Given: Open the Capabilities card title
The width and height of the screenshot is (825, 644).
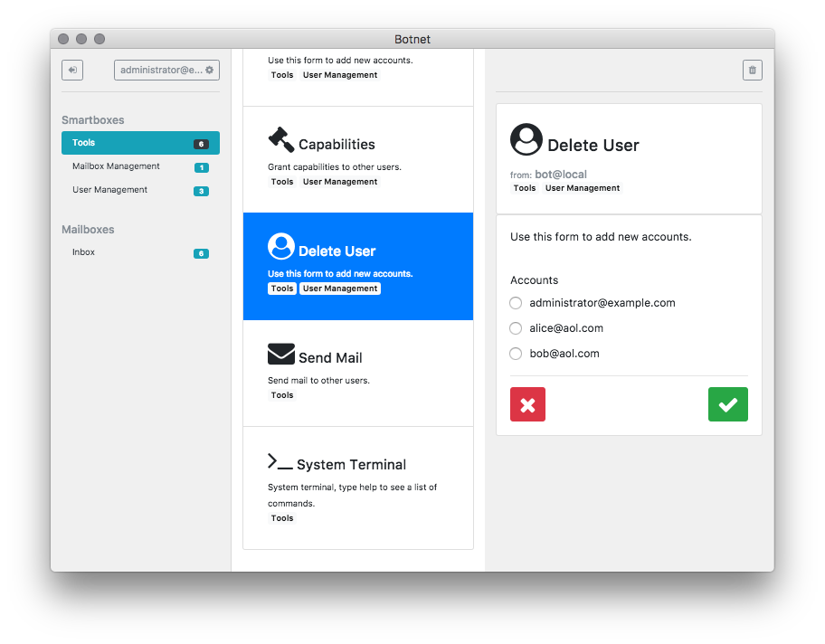Looking at the screenshot, I should point(337,145).
